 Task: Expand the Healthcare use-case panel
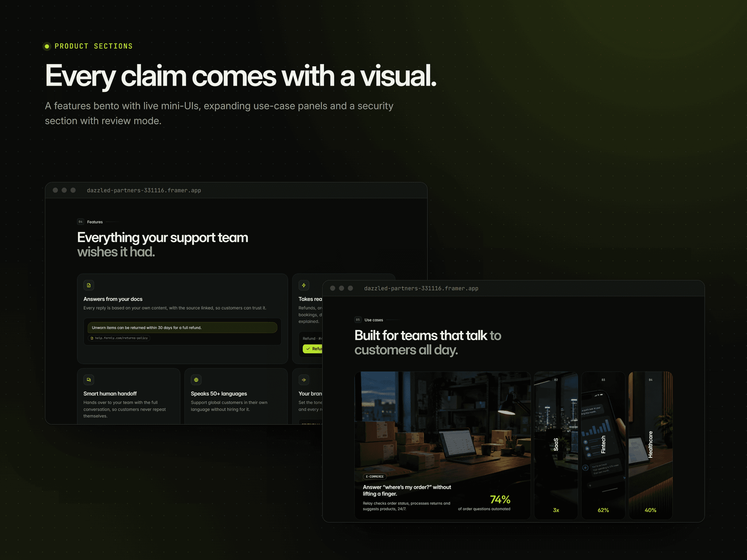[650, 445]
